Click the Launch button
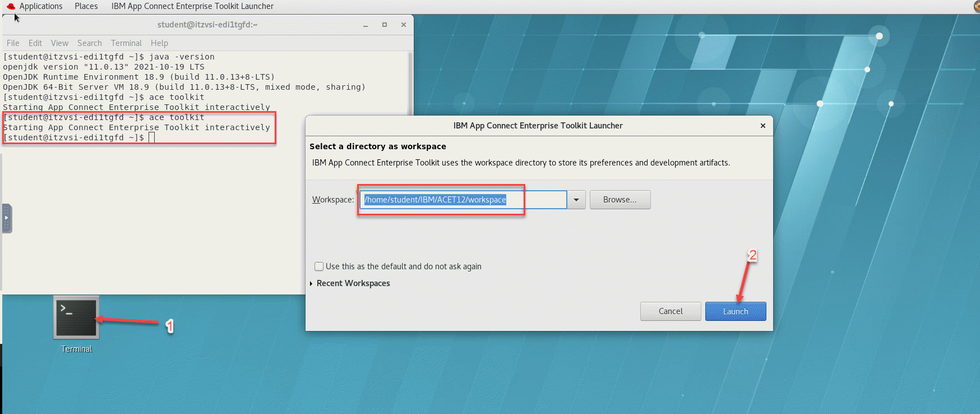This screenshot has width=980, height=414. 735,311
